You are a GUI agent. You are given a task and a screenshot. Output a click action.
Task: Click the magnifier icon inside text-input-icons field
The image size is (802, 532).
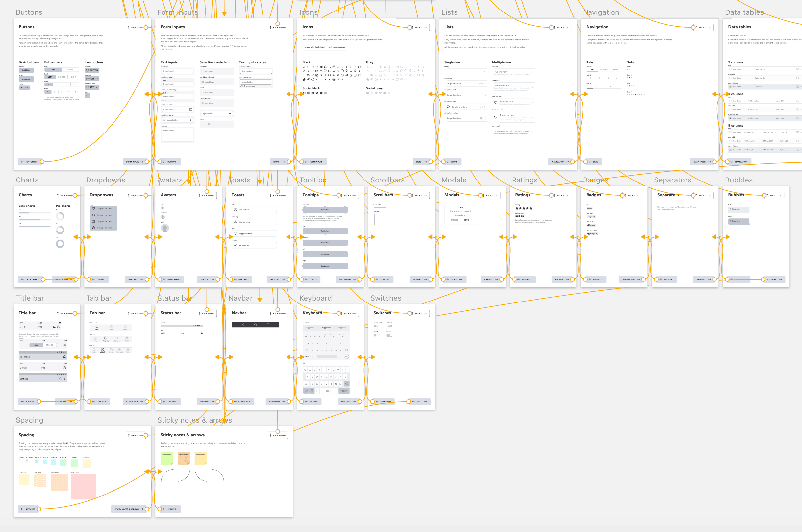click(164, 120)
